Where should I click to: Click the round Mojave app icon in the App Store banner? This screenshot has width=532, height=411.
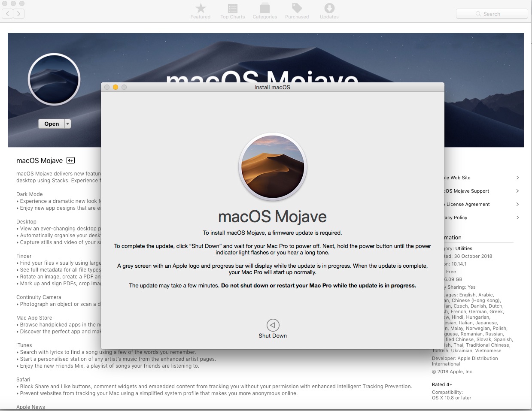click(54, 80)
